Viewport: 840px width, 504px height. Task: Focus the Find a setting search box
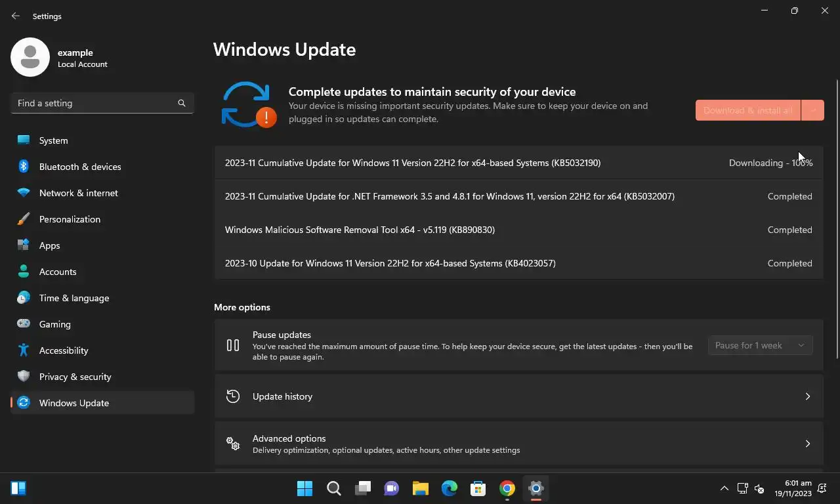[x=102, y=103]
